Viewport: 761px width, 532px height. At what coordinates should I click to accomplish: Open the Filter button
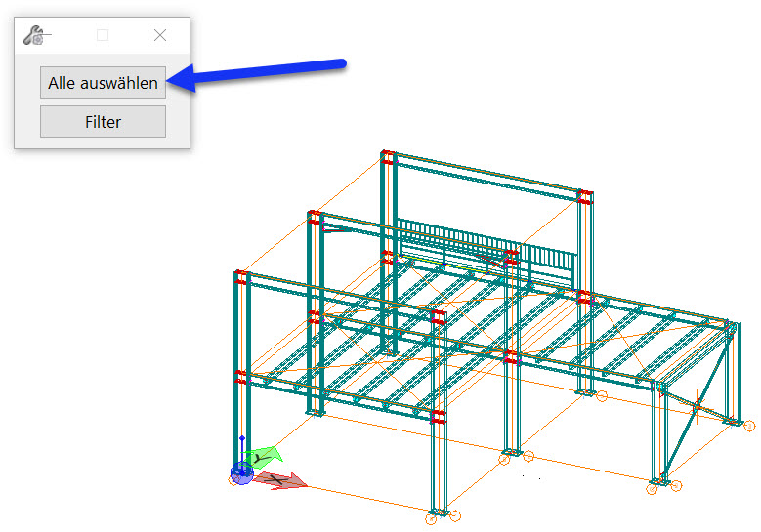(x=103, y=122)
